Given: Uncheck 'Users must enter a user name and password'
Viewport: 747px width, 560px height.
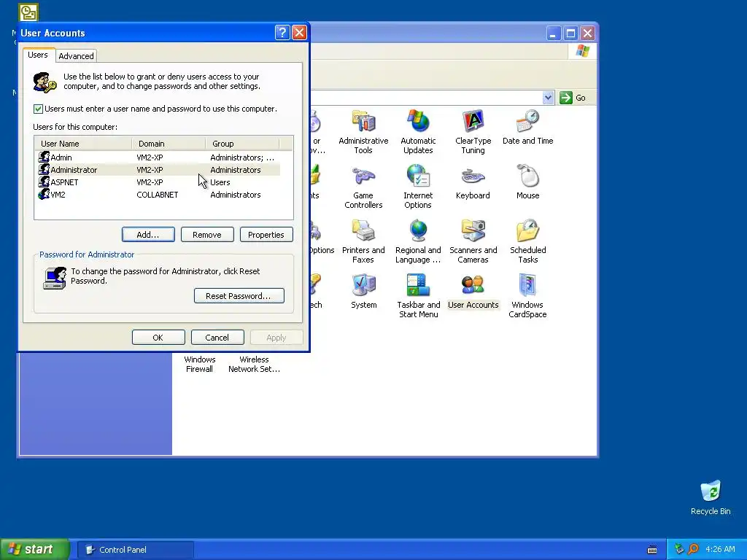Looking at the screenshot, I should point(38,109).
